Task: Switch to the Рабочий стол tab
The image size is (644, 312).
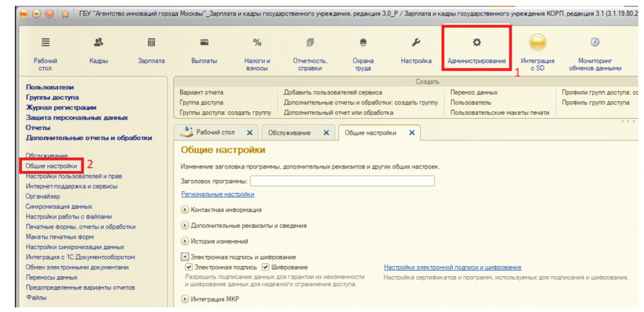Action: [x=214, y=133]
